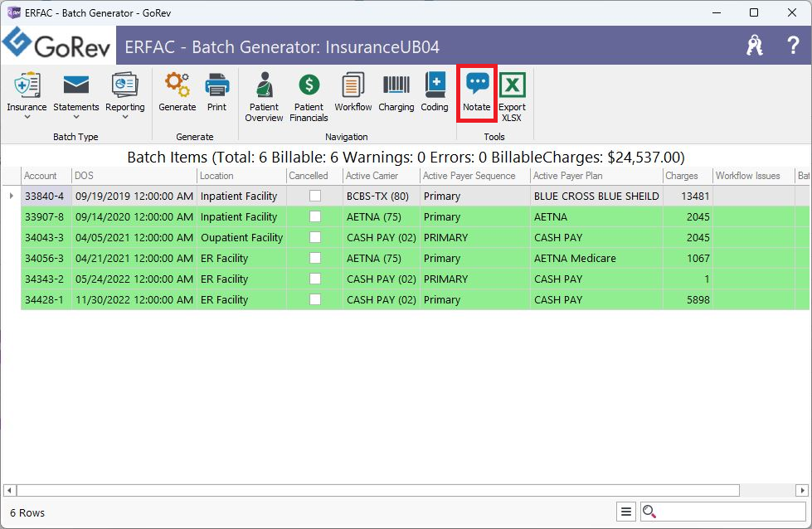Sort by DOS column header

click(134, 176)
